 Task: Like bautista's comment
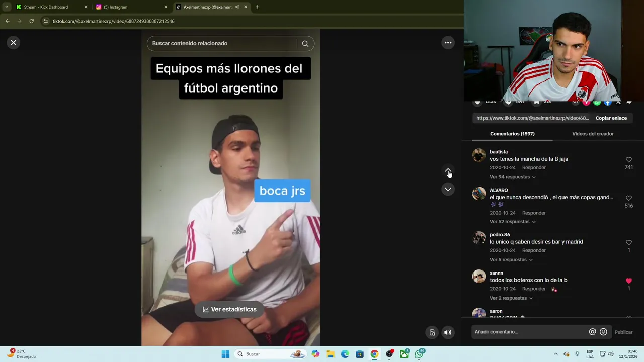click(x=628, y=160)
